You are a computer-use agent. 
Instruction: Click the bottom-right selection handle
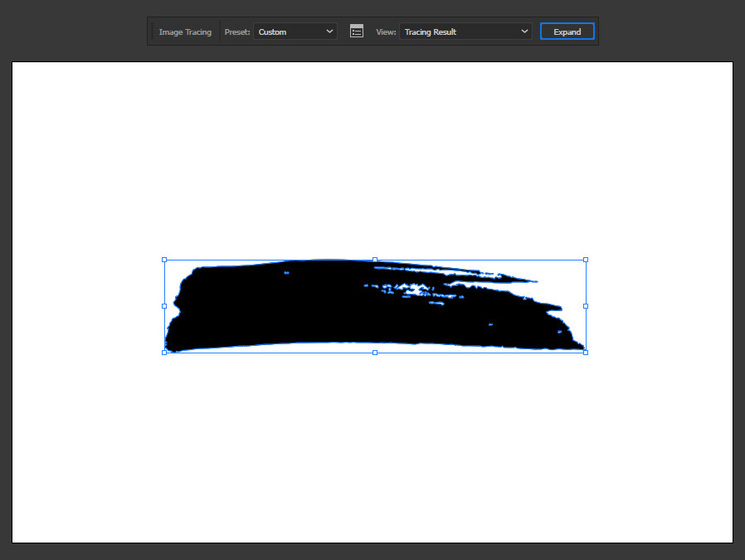tap(586, 353)
